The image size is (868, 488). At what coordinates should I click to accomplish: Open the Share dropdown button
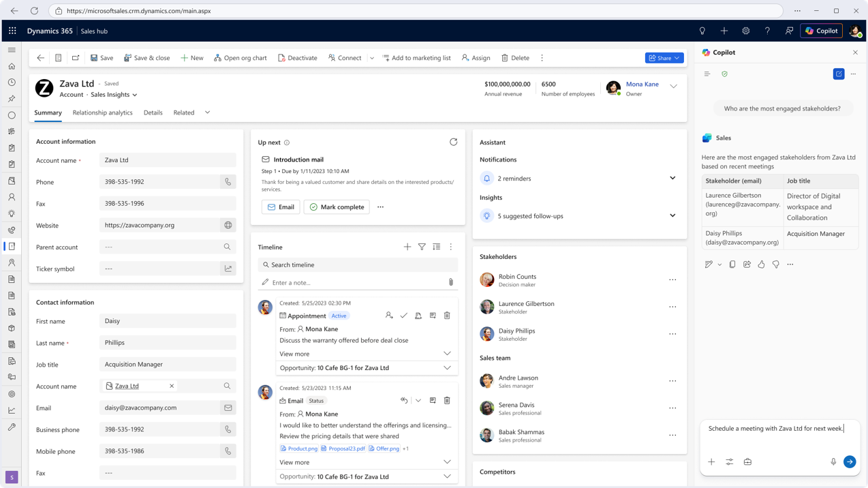pyautogui.click(x=664, y=58)
